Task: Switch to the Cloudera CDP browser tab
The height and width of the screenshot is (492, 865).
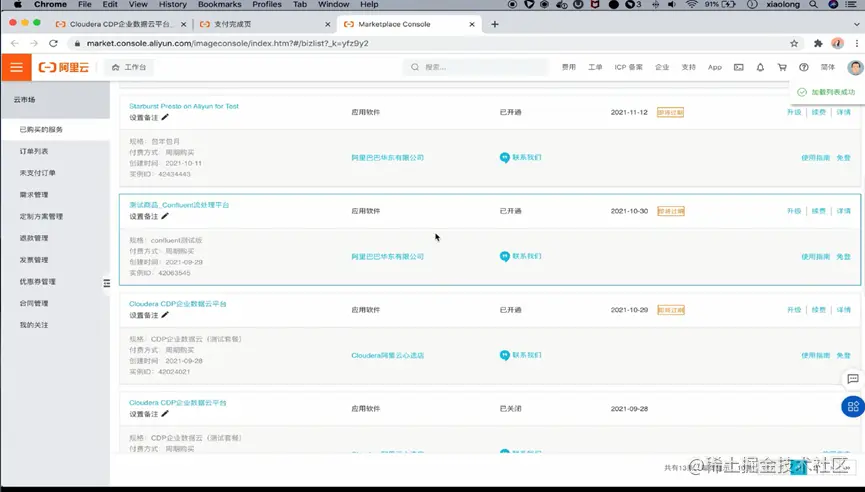Action: pyautogui.click(x=121, y=24)
